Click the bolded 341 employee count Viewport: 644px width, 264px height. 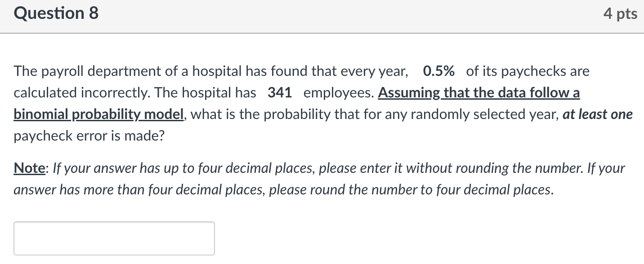click(279, 92)
